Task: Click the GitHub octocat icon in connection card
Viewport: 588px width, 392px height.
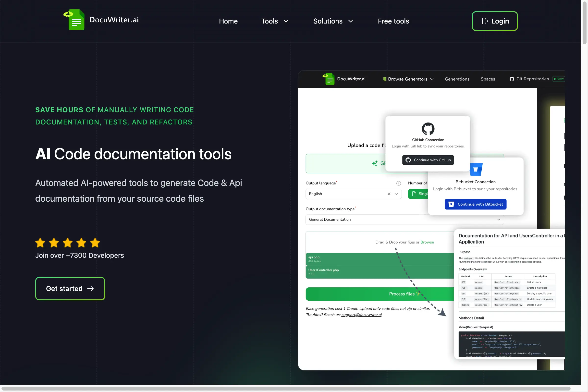Action: coord(428,129)
